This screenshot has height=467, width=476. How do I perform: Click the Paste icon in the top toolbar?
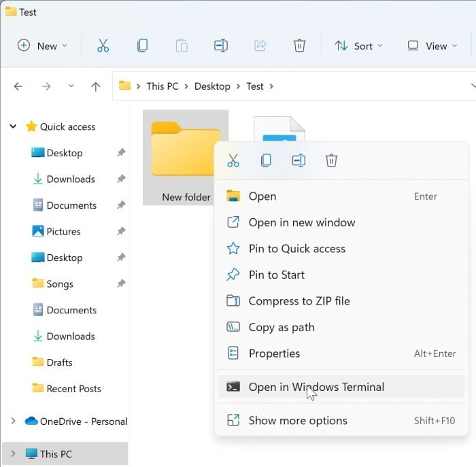coord(182,46)
